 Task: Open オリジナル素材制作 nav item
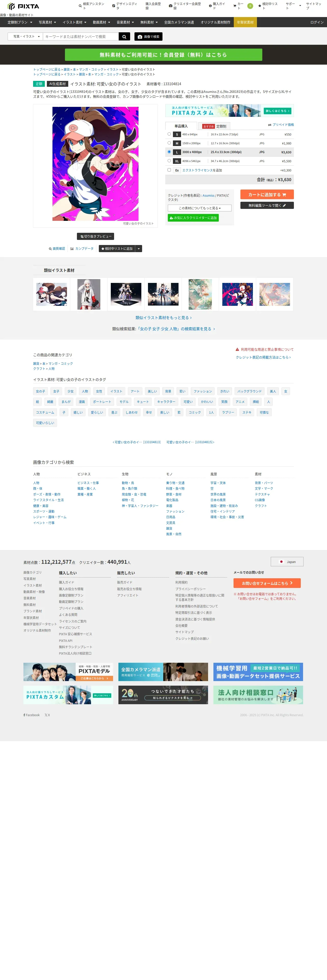(x=215, y=22)
